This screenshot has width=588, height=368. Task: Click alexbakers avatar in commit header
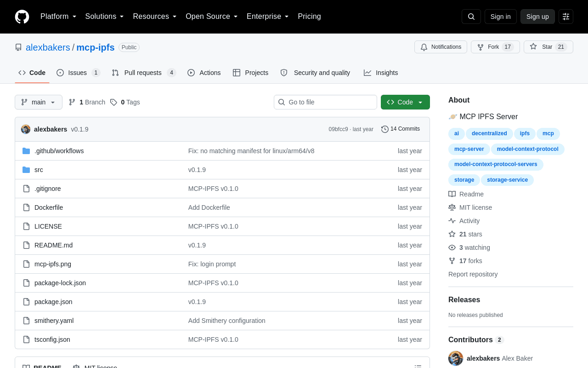[x=26, y=129]
